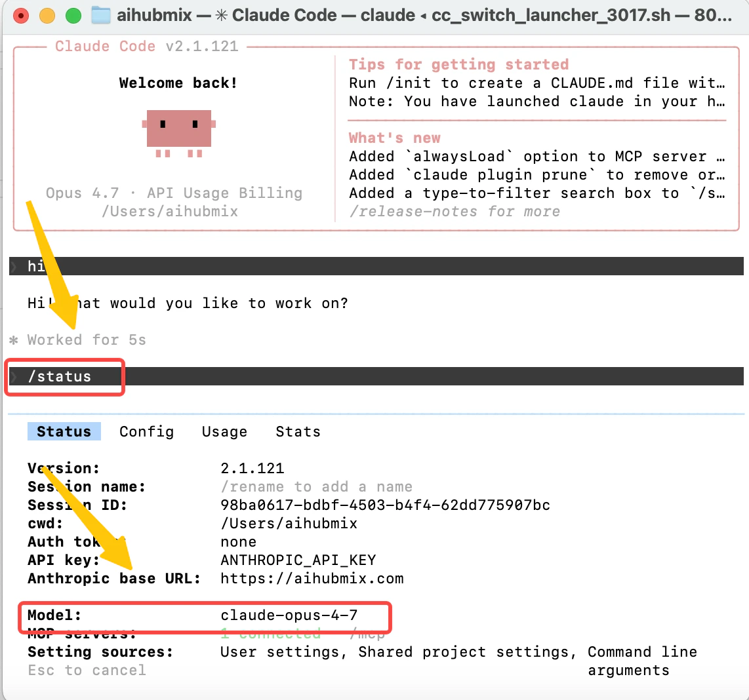Click the 'Run /init to create' tip line

coord(537,83)
